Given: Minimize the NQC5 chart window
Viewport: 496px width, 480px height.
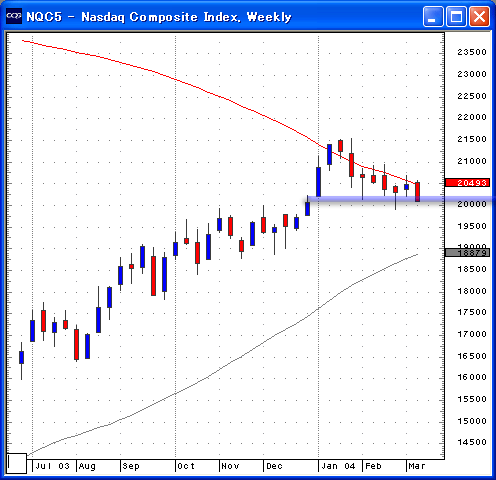Looking at the screenshot, I should coord(433,16).
